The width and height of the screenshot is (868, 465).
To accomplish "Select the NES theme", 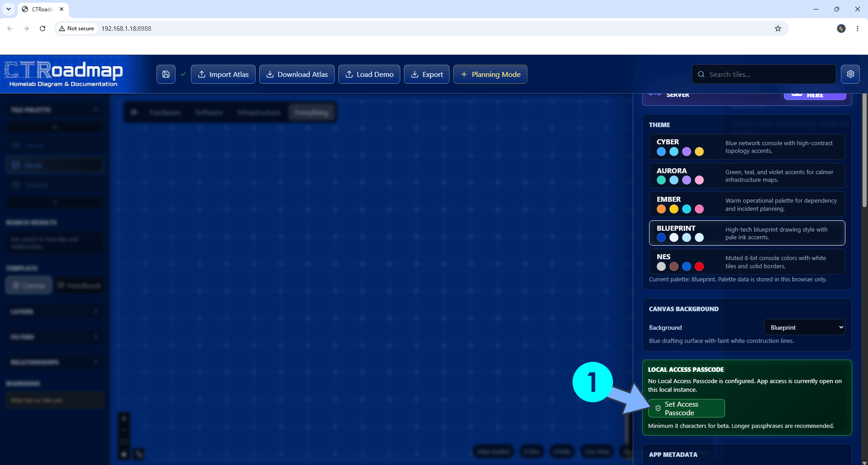I will (x=747, y=261).
